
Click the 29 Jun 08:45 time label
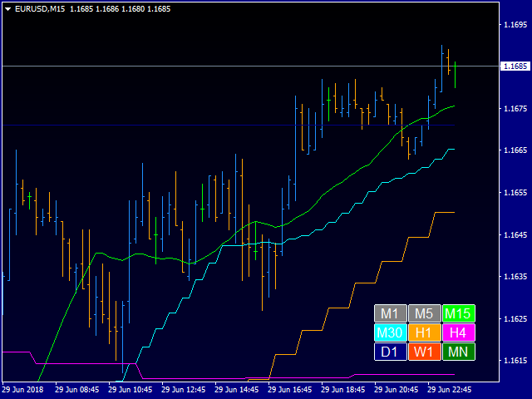pyautogui.click(x=77, y=390)
